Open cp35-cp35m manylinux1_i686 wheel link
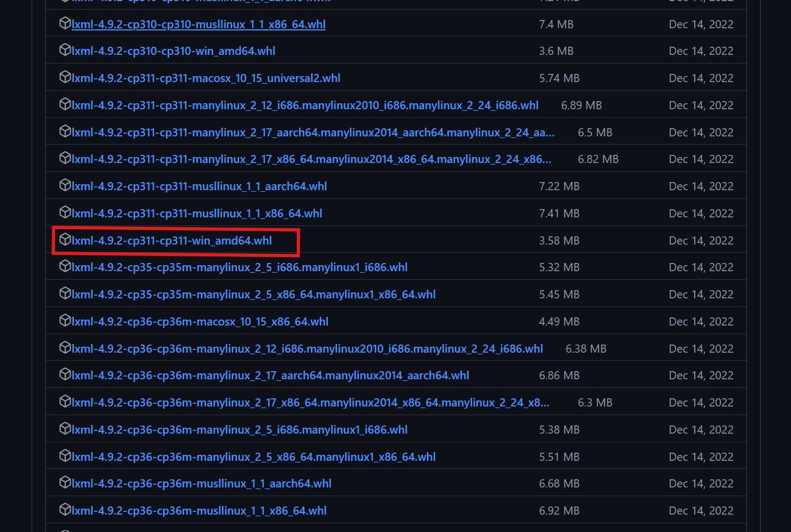This screenshot has width=791, height=532. (x=240, y=267)
